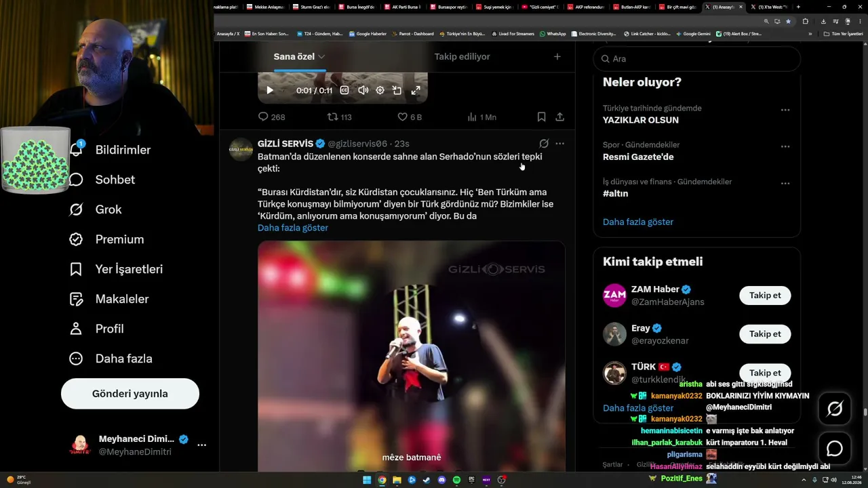Screen dimensions: 868x488
Task: Expand post text via Daha fazla göster
Action: [293, 228]
